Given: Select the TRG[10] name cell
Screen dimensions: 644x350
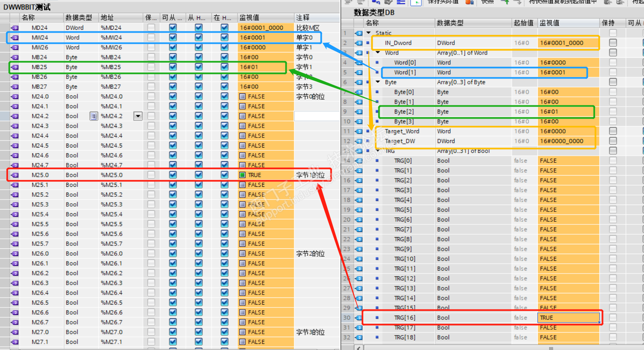Looking at the screenshot, I should click(x=405, y=259).
